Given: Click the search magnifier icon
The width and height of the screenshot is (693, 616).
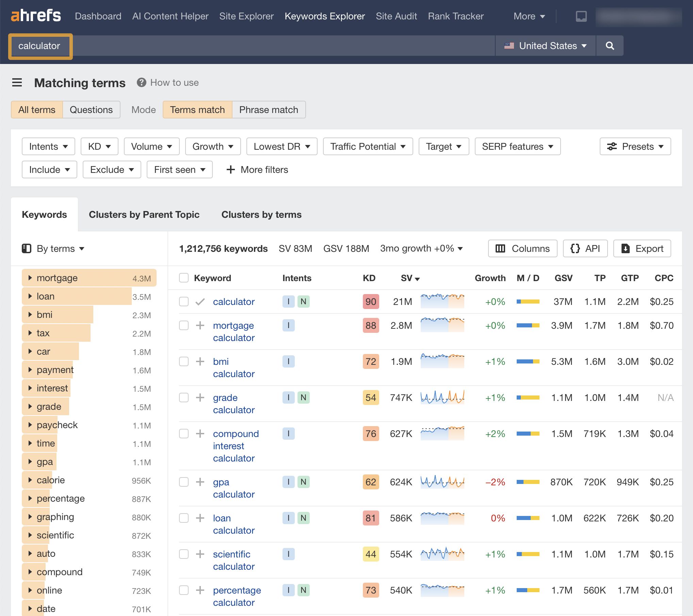Looking at the screenshot, I should 610,46.
